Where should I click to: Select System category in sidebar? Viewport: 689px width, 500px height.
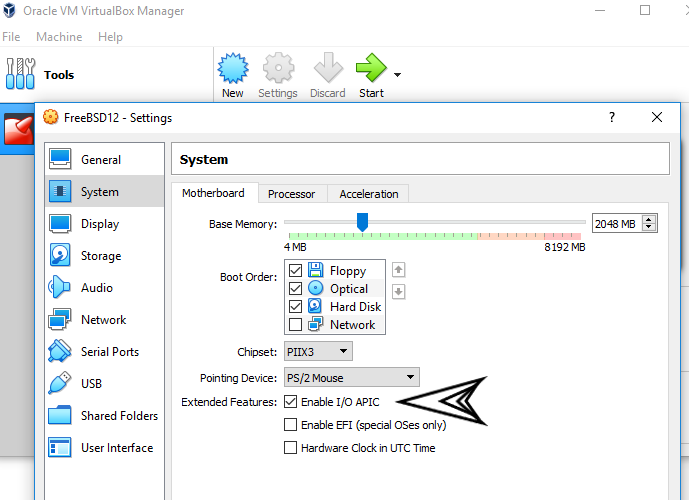[105, 192]
